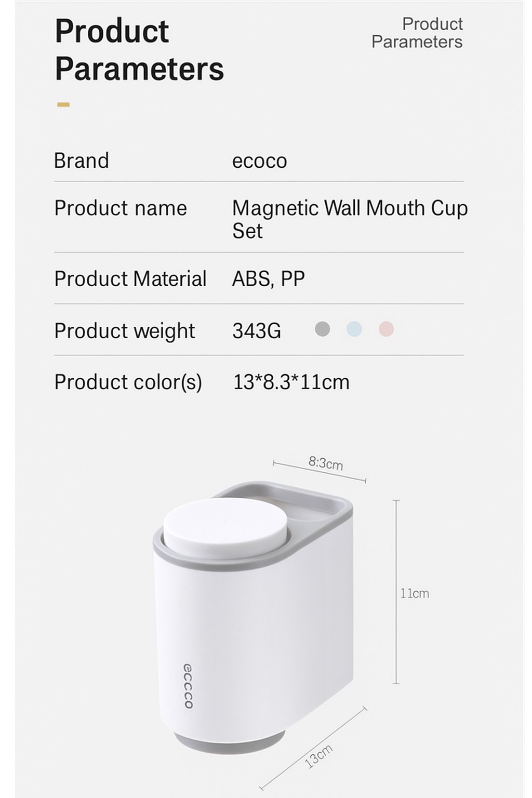Click the gray color swatch dot
This screenshot has width=532, height=798.
(322, 329)
